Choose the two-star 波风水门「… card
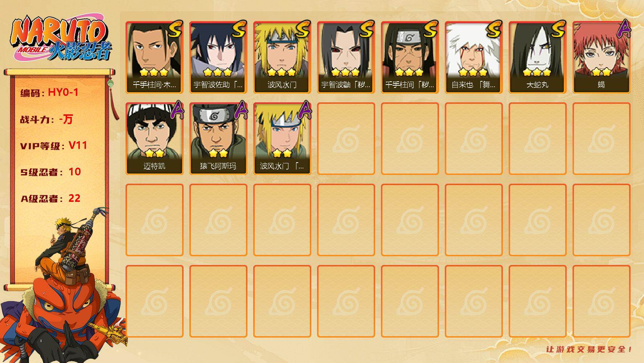644x363 pixels. (x=282, y=139)
